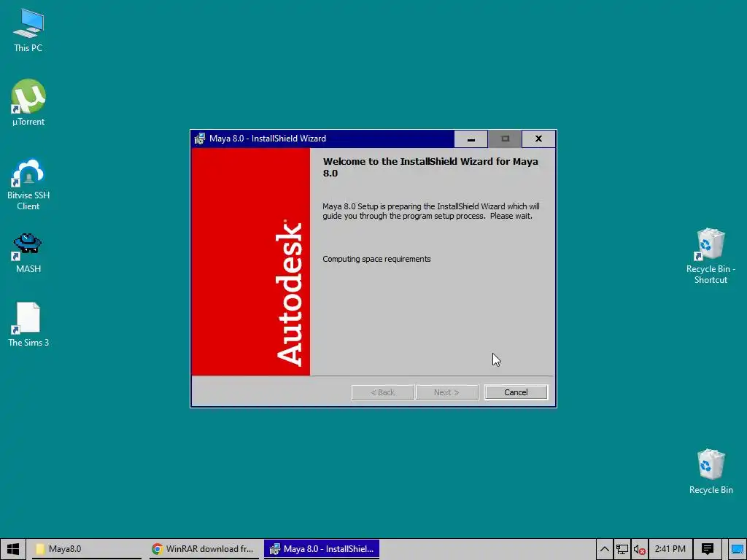Click the muted volume tray icon
This screenshot has width=747, height=560.
tap(639, 549)
